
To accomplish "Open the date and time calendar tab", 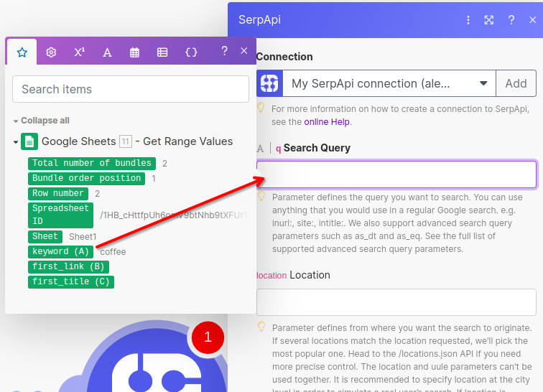I will point(134,52).
